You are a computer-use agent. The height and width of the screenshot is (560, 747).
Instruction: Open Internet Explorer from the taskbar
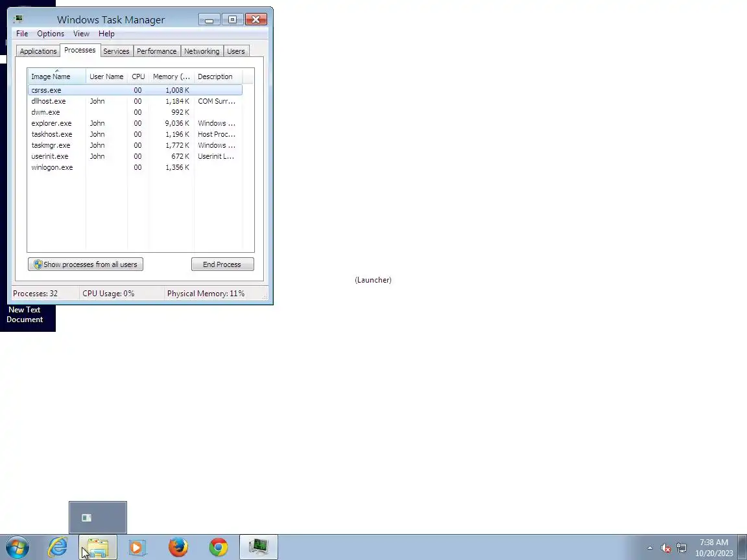[58, 547]
